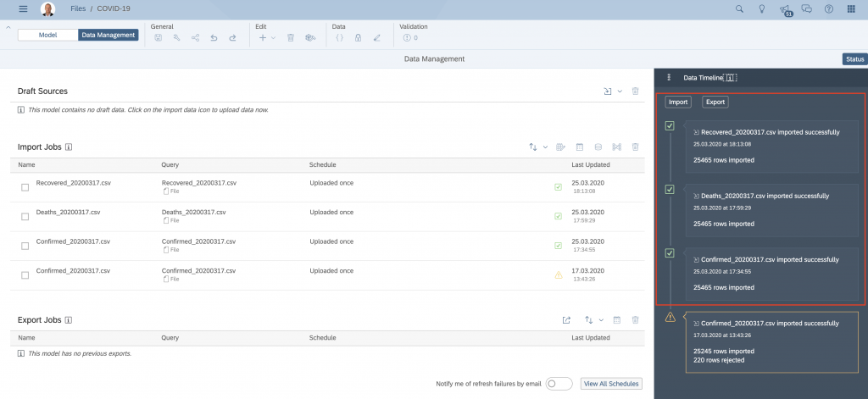
Task: Click the Undo arrow
Action: click(214, 37)
